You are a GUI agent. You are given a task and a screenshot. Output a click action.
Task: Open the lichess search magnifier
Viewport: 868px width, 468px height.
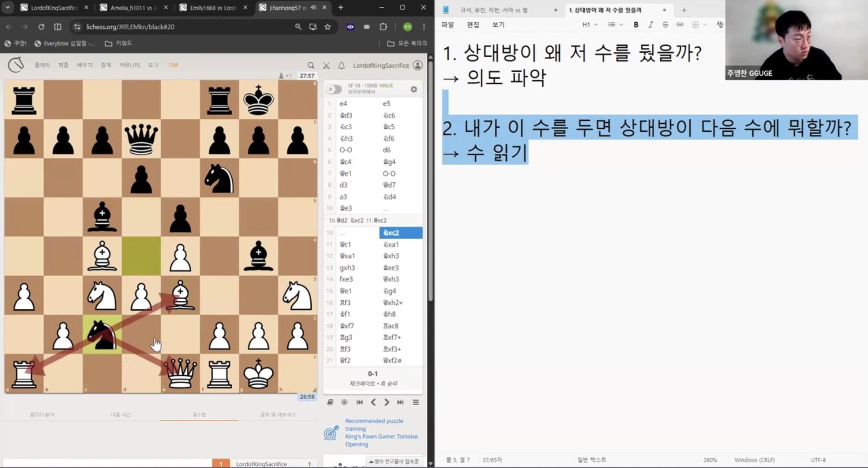(x=311, y=65)
